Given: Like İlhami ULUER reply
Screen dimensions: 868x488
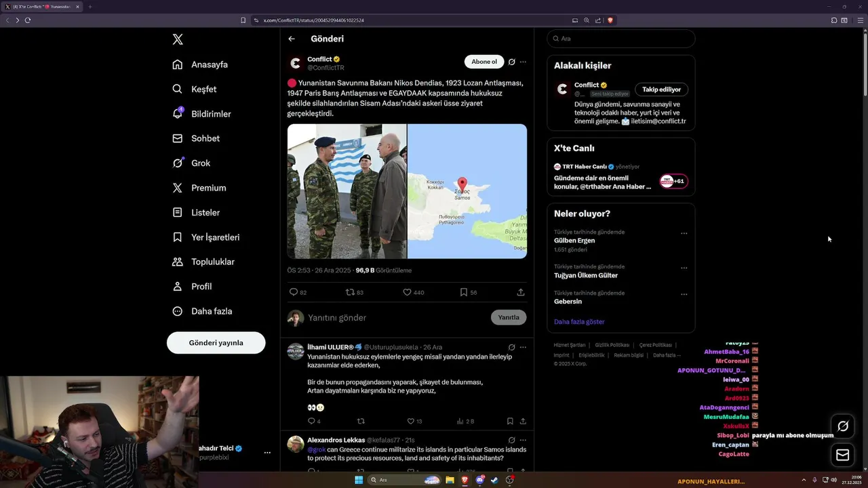Looking at the screenshot, I should point(414,421).
